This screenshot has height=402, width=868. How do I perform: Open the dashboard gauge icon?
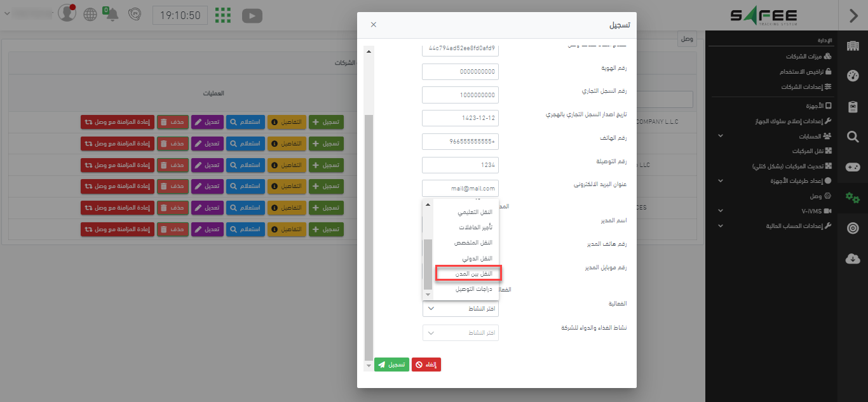coord(853,76)
